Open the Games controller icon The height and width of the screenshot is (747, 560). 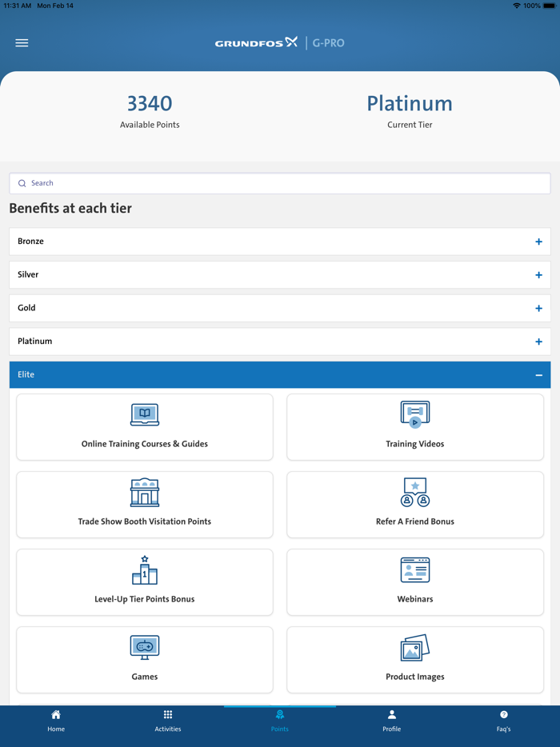point(145,647)
